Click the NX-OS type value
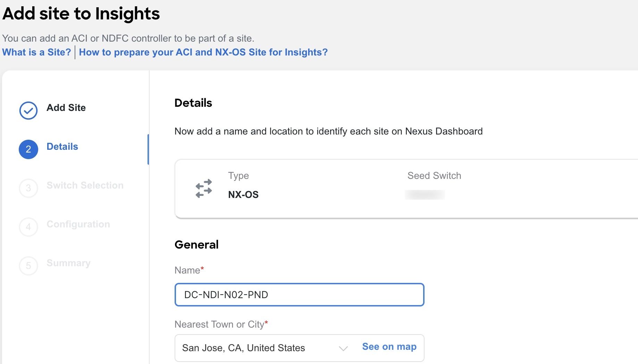 coord(243,195)
